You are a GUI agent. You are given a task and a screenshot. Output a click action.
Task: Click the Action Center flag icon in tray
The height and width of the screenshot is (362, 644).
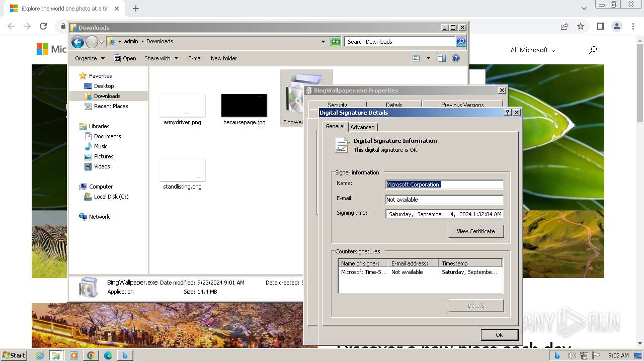click(x=596, y=355)
